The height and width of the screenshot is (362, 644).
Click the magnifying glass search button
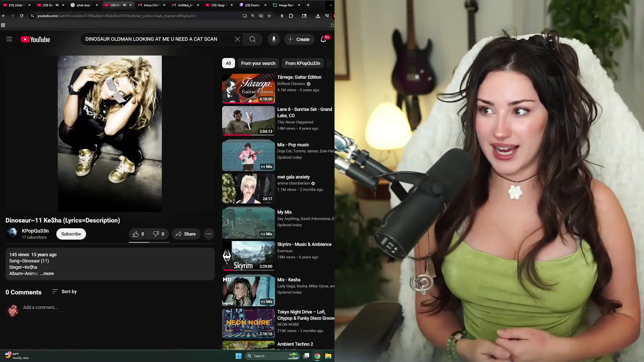pyautogui.click(x=253, y=39)
